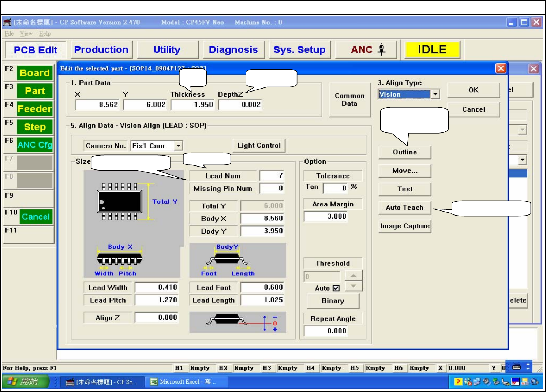Click the F2 Board button
Viewport: 546px width, 392px height.
[35, 72]
